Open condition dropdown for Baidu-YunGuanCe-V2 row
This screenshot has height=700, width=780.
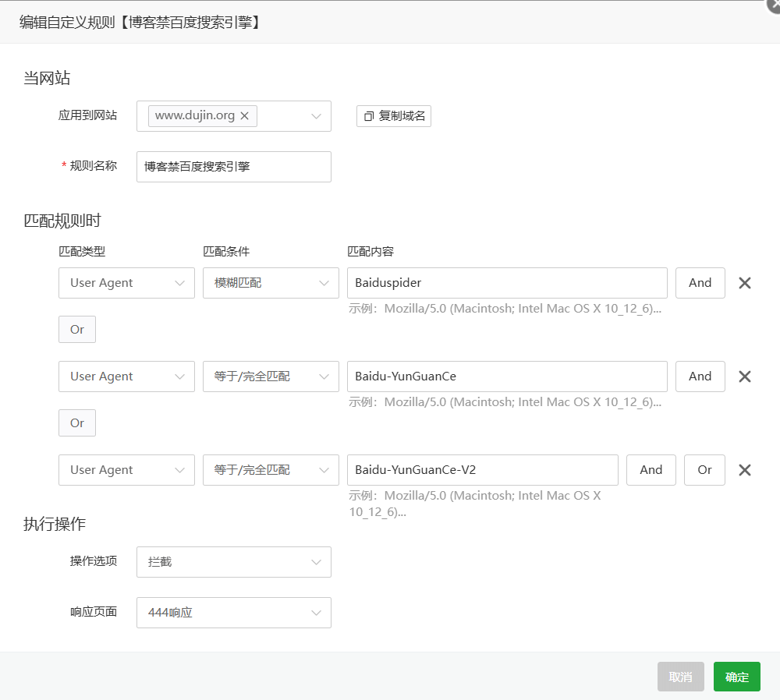[271, 470]
